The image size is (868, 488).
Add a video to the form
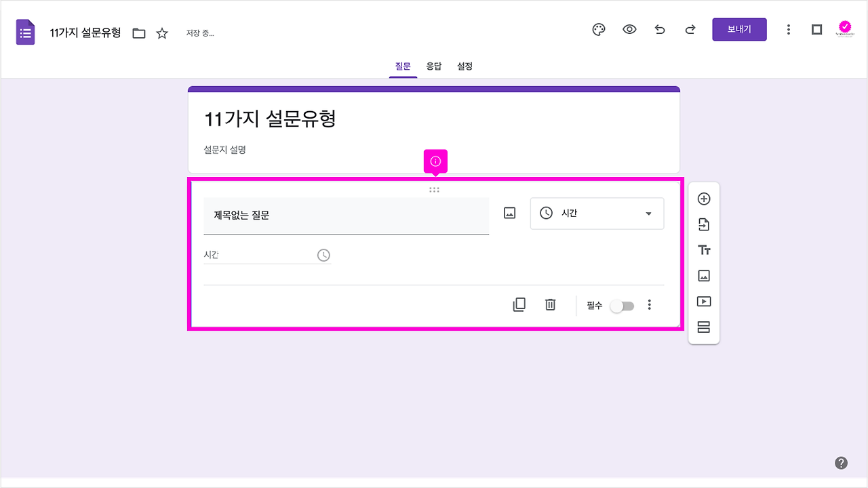704,301
